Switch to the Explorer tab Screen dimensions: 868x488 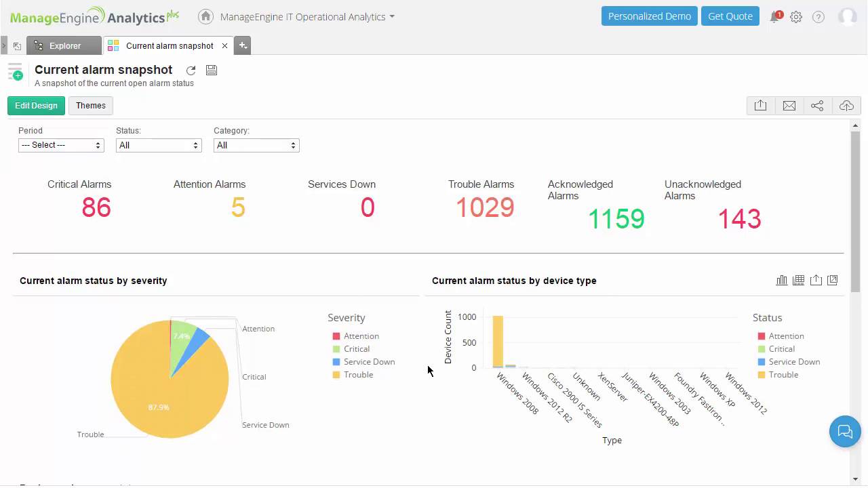(x=64, y=46)
